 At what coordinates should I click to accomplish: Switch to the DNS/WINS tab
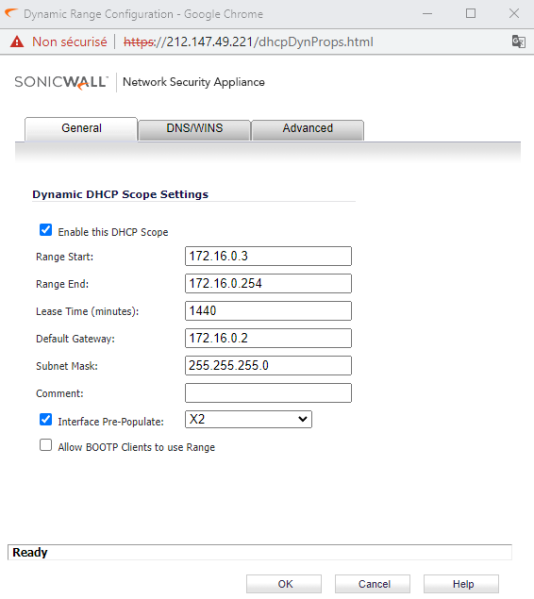194,129
